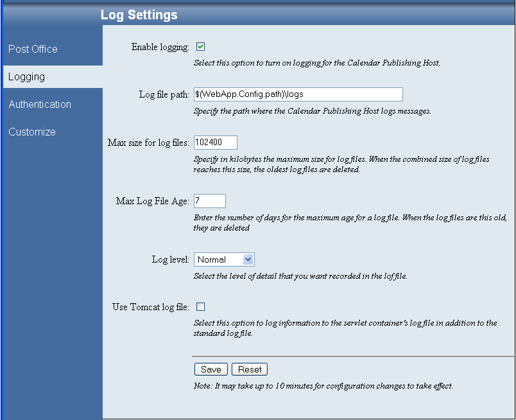Click the Log level dropdown arrow
Image resolution: width=516 pixels, height=420 pixels.
[249, 259]
